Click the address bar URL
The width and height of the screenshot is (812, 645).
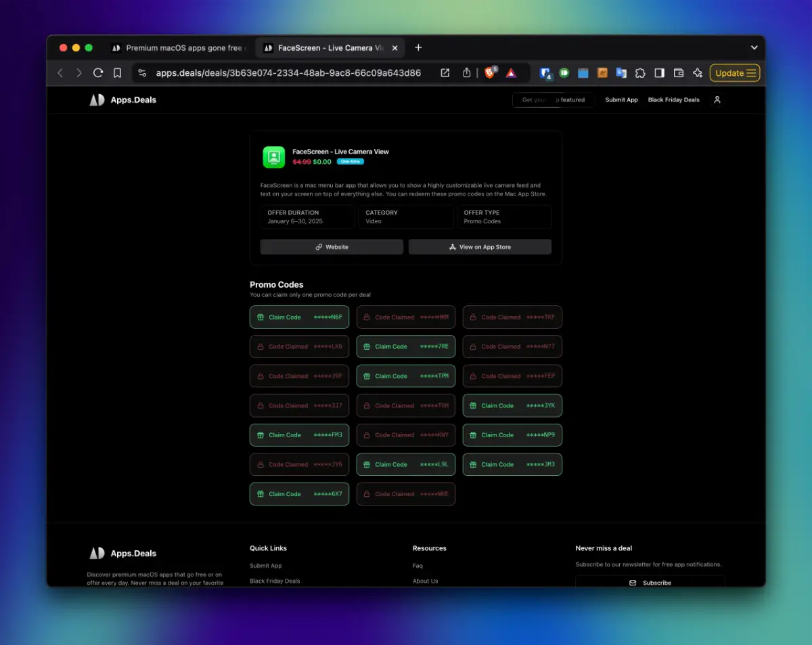point(288,73)
